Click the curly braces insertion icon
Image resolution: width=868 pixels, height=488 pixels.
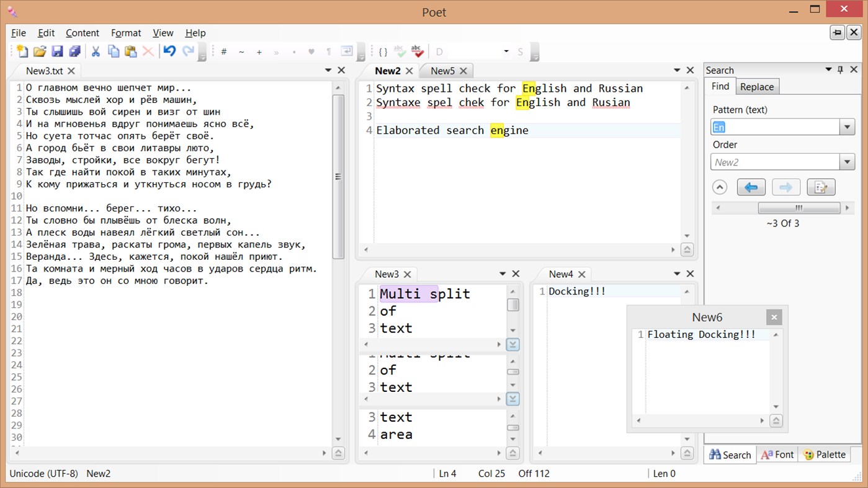382,51
